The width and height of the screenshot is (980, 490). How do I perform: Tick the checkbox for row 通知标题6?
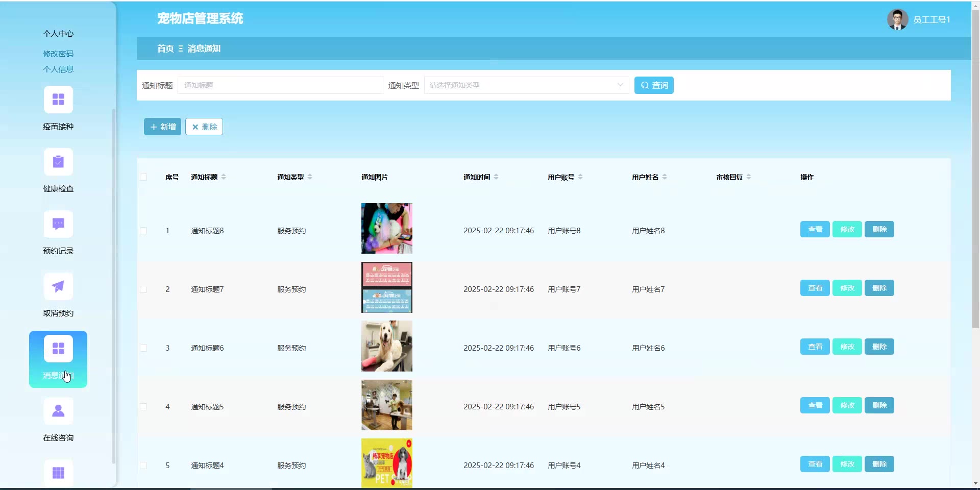tap(143, 348)
